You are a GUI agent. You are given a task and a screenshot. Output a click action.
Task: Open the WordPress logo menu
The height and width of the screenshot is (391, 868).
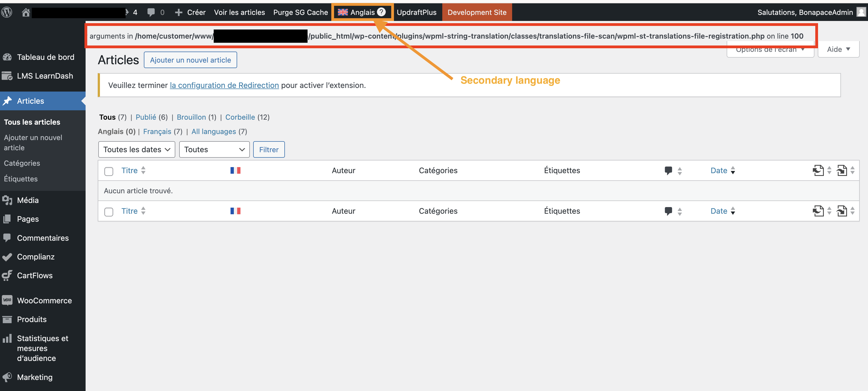(x=7, y=12)
